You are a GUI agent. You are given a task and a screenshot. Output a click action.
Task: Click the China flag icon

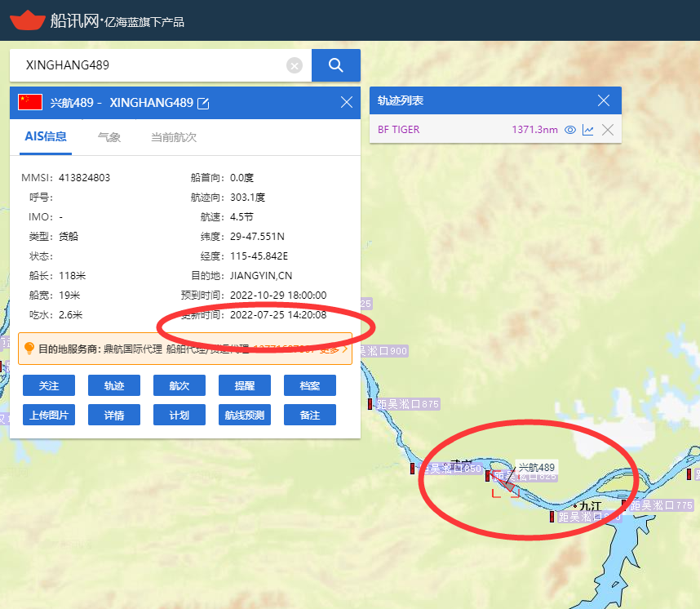tap(30, 102)
